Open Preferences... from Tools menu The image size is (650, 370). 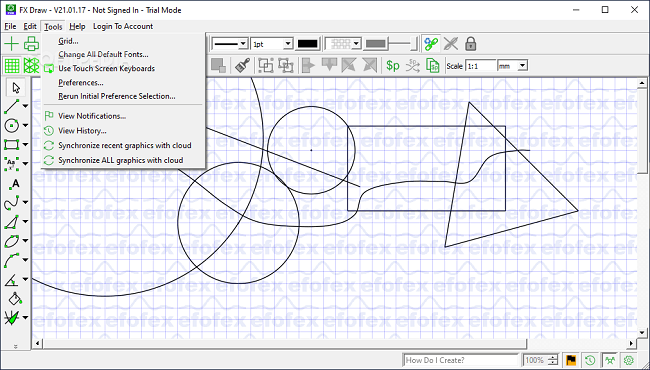(x=123, y=82)
